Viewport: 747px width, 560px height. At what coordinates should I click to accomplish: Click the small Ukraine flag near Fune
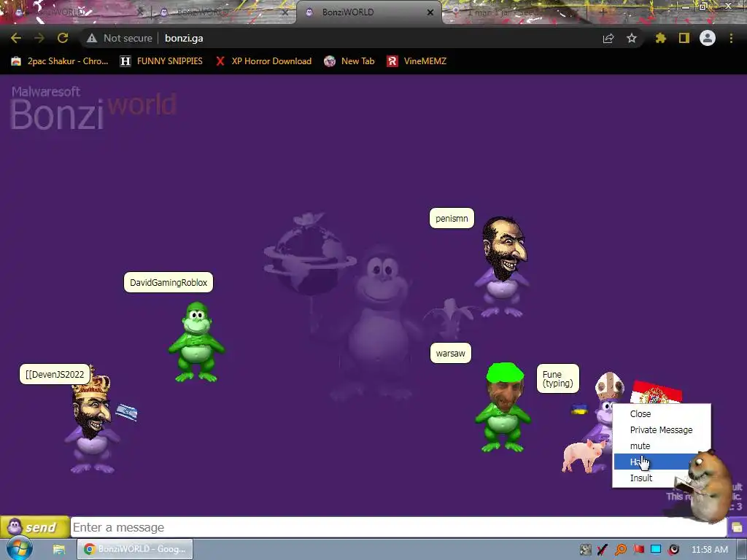click(x=579, y=410)
